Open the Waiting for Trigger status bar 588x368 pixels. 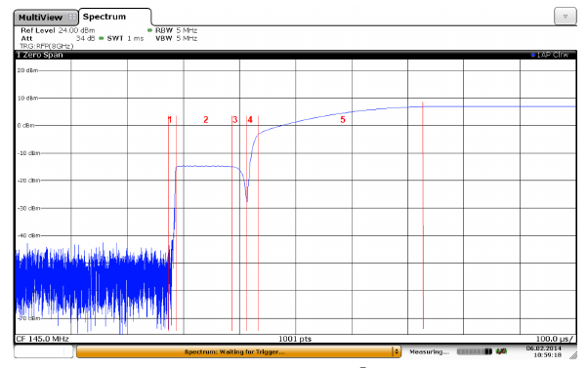234,351
